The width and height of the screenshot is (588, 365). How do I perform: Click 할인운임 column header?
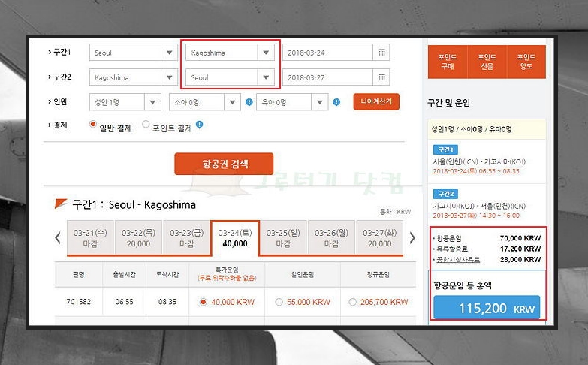[x=303, y=274]
